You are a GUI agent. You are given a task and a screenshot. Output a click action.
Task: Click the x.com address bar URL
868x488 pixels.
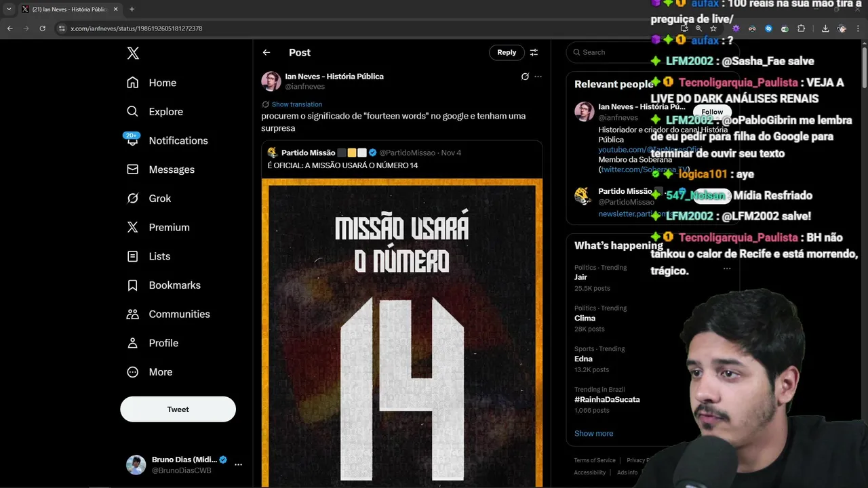click(x=136, y=28)
